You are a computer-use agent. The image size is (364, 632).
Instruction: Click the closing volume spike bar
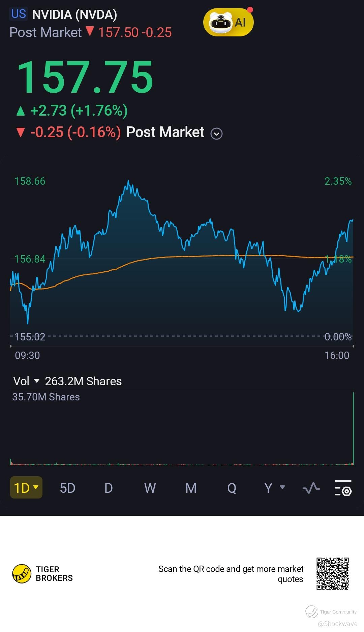353,428
